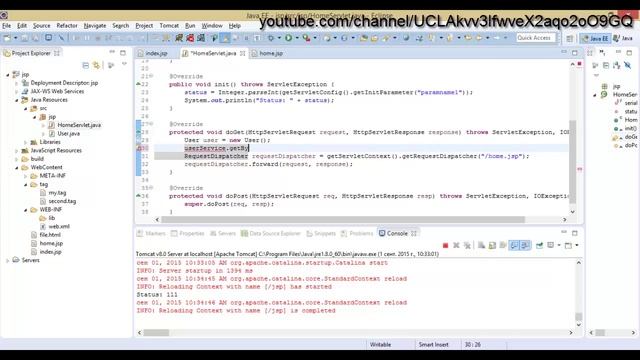Expand the Servers project node
Image resolution: width=640 pixels, height=360 pixels.
coord(8,260)
